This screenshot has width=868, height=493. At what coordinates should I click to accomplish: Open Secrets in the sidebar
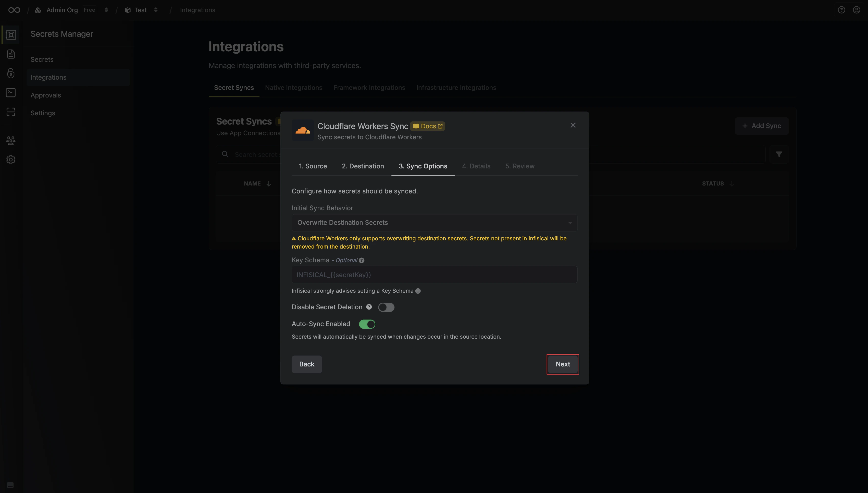(78, 60)
